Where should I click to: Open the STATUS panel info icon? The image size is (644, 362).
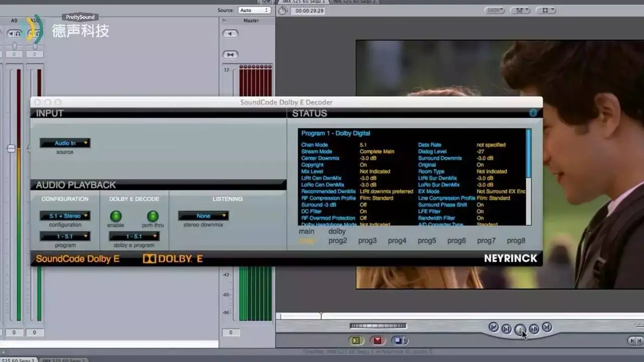coord(533,113)
